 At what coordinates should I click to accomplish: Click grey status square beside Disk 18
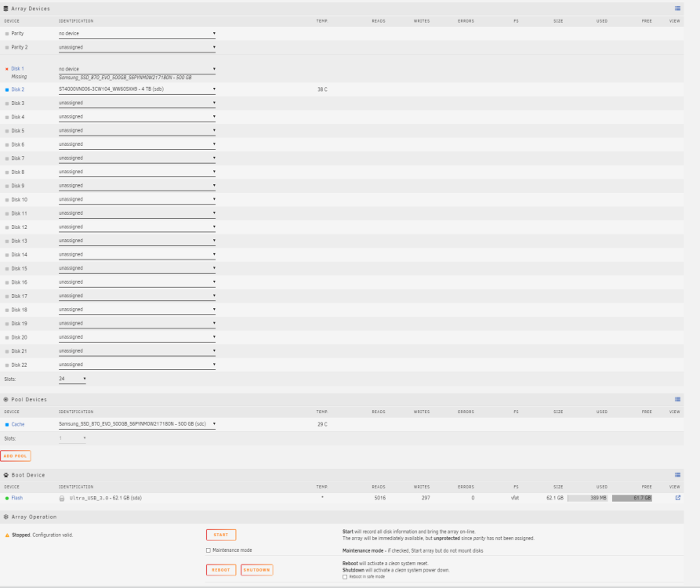pos(7,310)
